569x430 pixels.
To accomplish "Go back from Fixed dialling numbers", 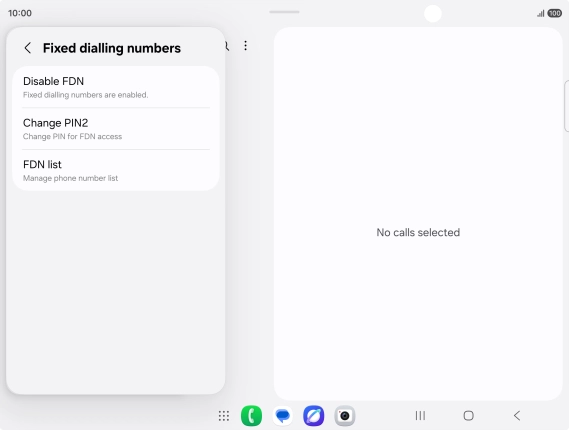I will point(28,48).
